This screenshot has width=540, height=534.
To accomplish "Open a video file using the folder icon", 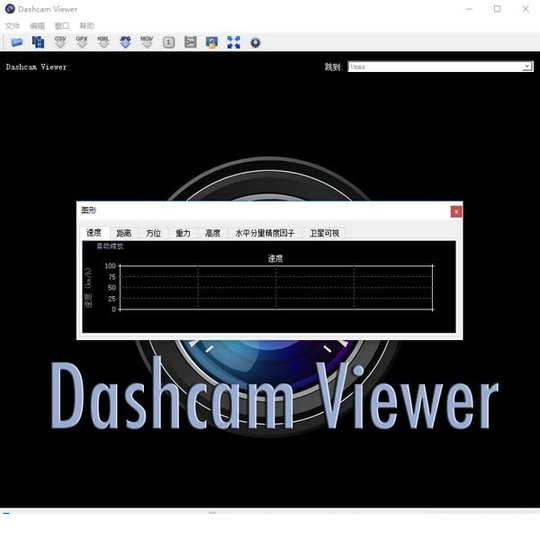I will [x=17, y=42].
